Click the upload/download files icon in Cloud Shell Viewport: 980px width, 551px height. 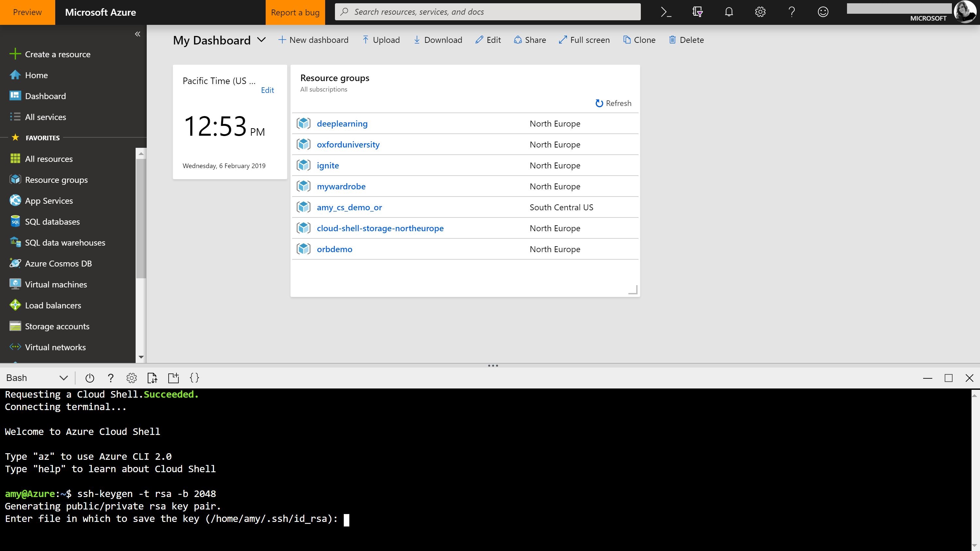(x=152, y=378)
